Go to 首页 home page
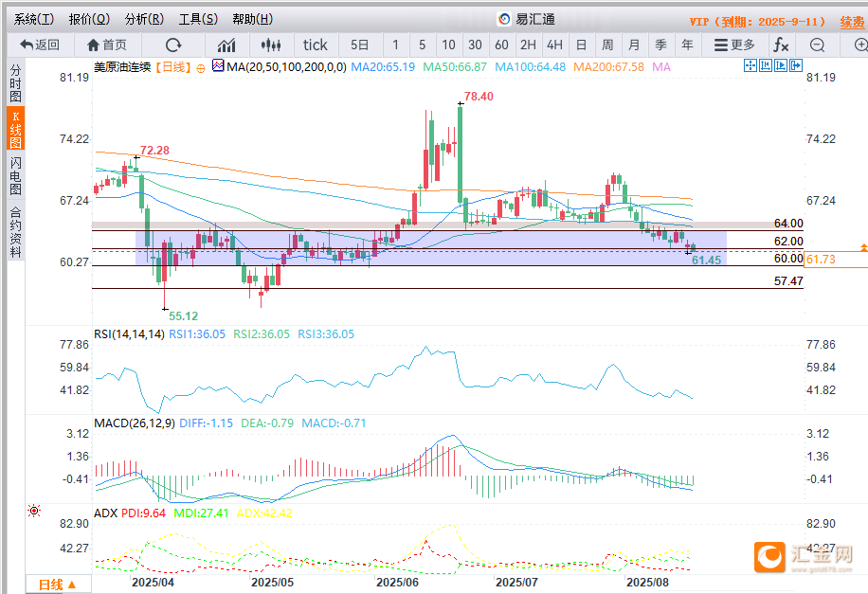This screenshot has height=594, width=868. [106, 45]
